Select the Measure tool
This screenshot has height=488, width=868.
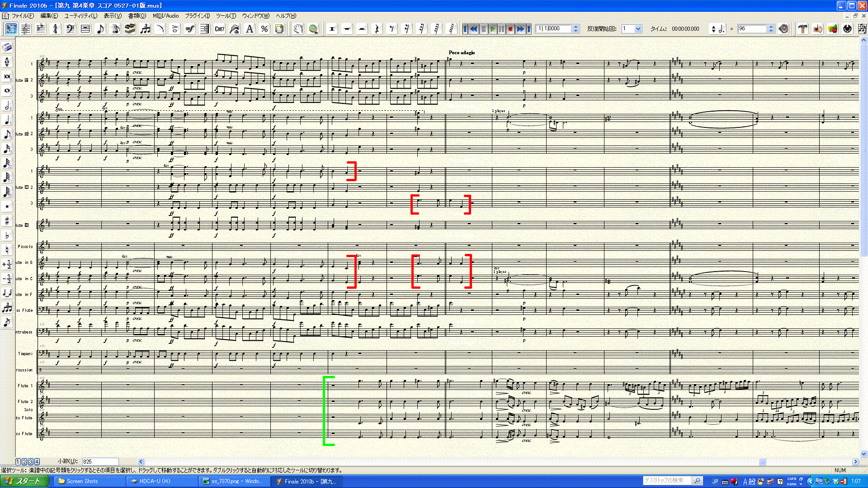pyautogui.click(x=85, y=29)
